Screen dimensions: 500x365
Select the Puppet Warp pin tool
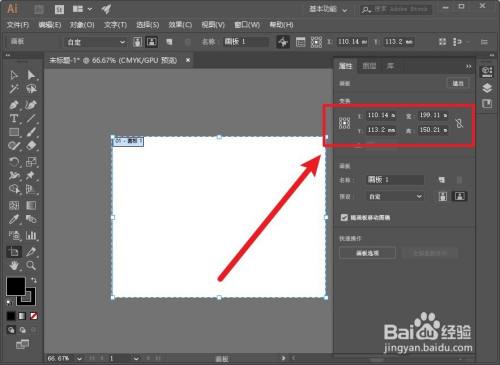(x=31, y=175)
